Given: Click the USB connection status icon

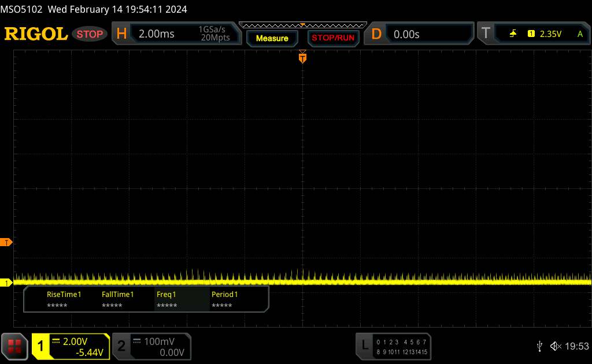Looking at the screenshot, I should pyautogui.click(x=539, y=346).
